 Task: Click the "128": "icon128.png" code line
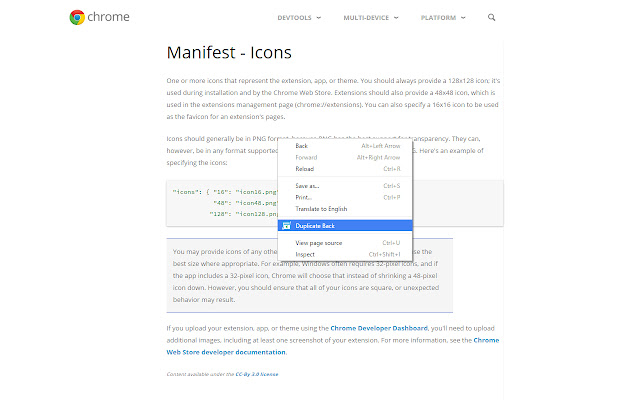pos(243,214)
